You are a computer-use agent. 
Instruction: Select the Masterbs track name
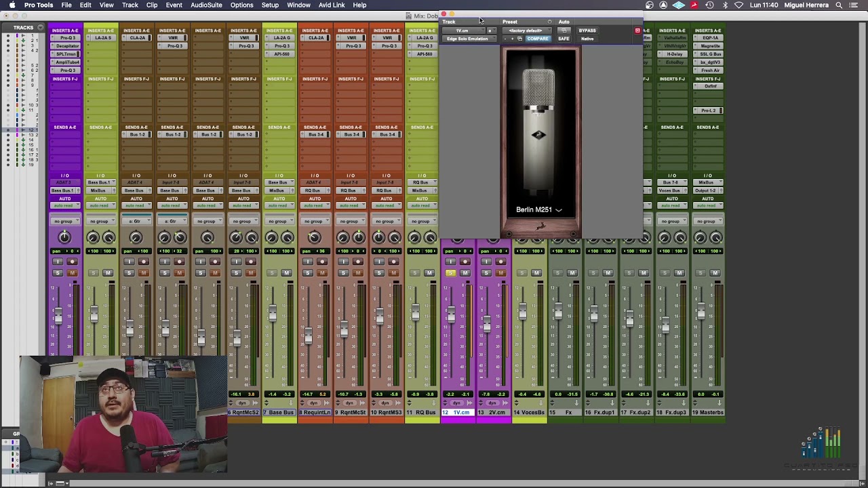point(707,413)
